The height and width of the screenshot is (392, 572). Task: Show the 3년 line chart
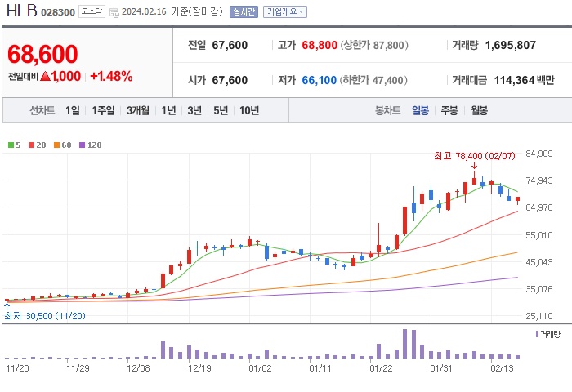(194, 110)
